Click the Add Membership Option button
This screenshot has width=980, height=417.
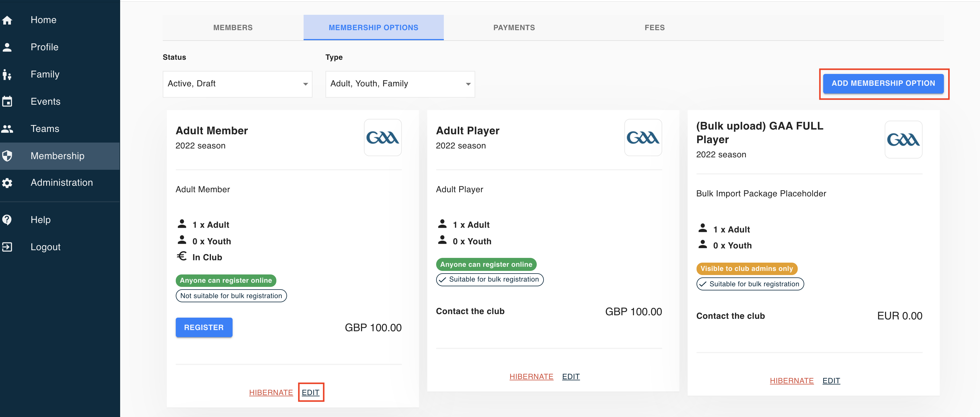coord(883,84)
